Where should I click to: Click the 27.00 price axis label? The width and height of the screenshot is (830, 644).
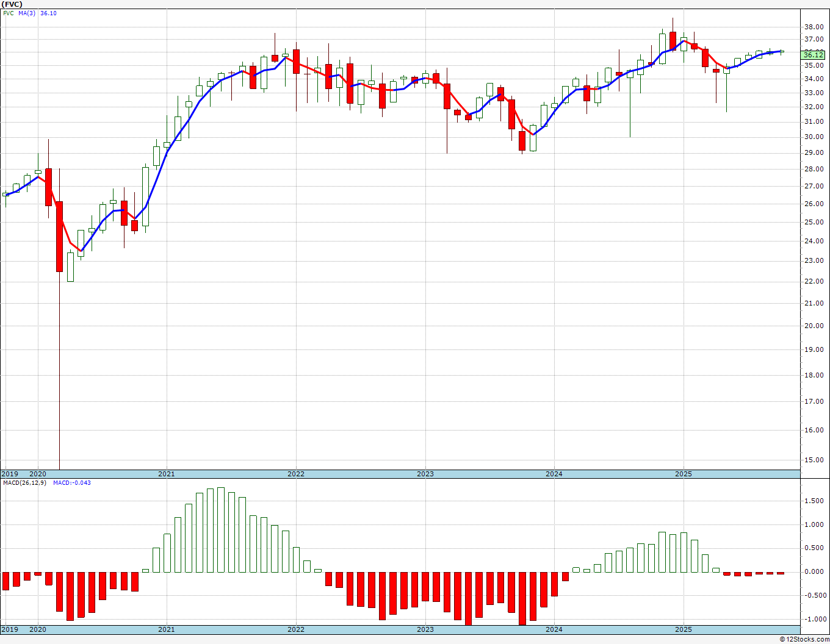[814, 186]
